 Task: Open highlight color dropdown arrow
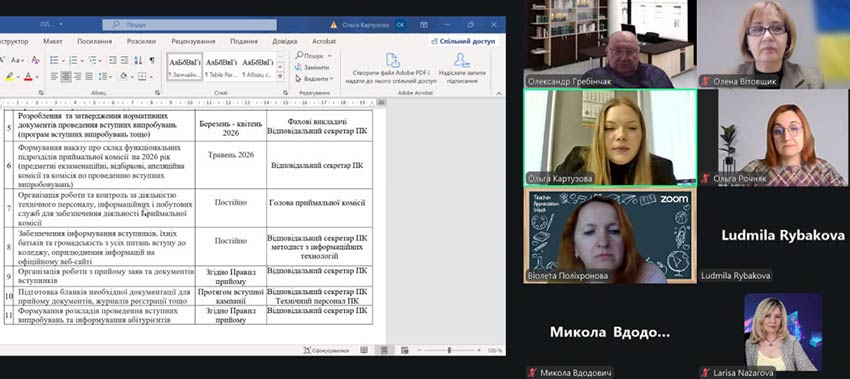tap(18, 78)
